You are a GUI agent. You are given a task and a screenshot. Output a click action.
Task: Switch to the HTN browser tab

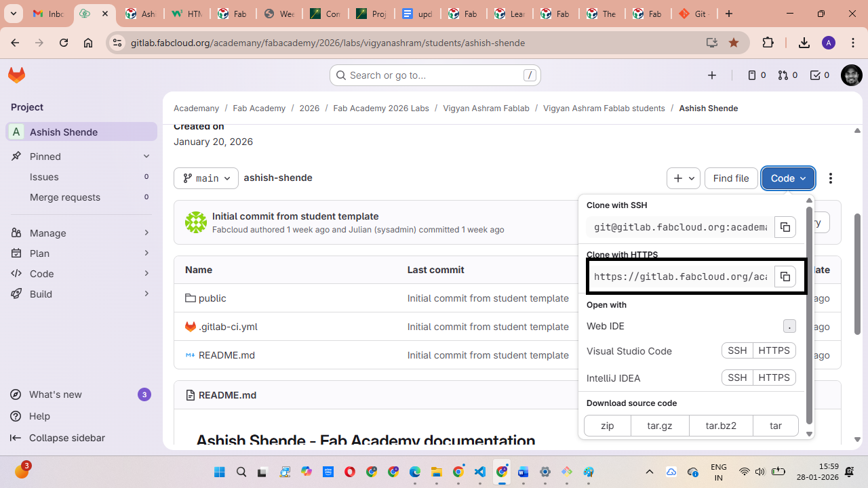(x=186, y=14)
